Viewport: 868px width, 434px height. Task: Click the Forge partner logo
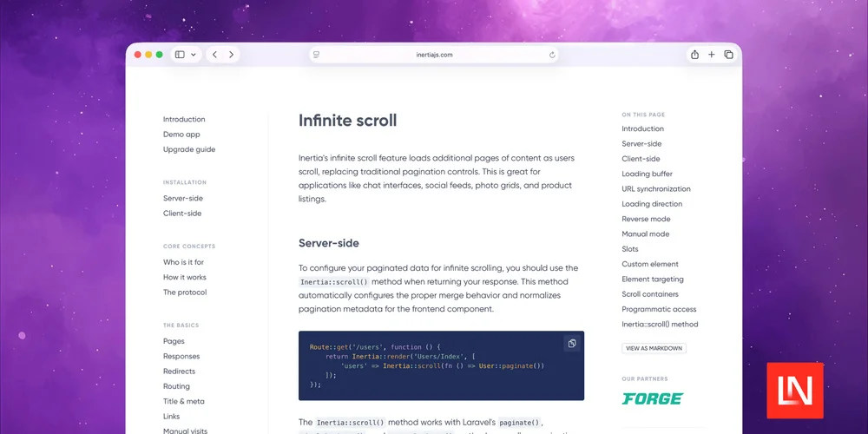(x=653, y=398)
